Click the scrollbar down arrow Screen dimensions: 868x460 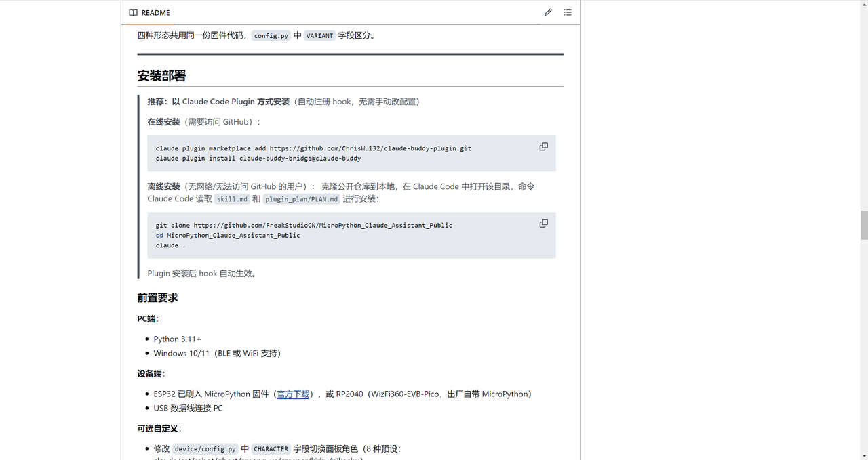click(864, 455)
